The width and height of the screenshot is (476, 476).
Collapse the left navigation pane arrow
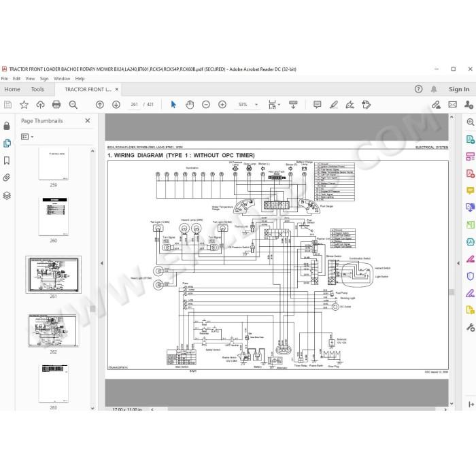coord(102,263)
